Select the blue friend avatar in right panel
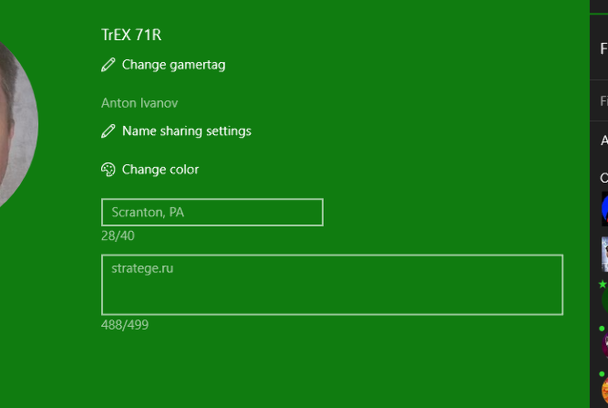Viewport: 608px width, 408px height. click(604, 209)
